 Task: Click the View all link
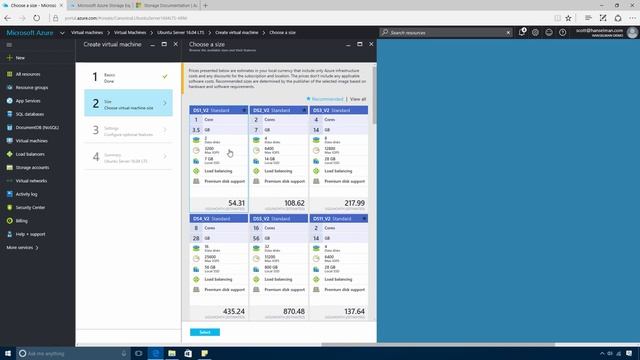pyautogui.click(x=358, y=99)
